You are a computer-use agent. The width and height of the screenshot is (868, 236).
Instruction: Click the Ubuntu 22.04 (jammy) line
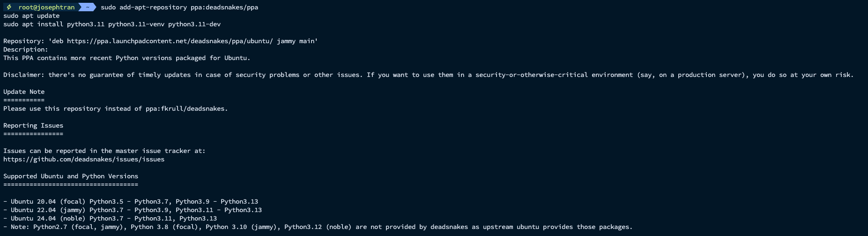pyautogui.click(x=133, y=210)
